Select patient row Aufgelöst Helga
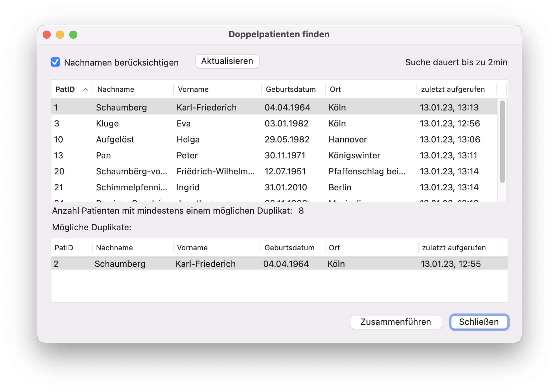This screenshot has width=559, height=392. (x=274, y=139)
